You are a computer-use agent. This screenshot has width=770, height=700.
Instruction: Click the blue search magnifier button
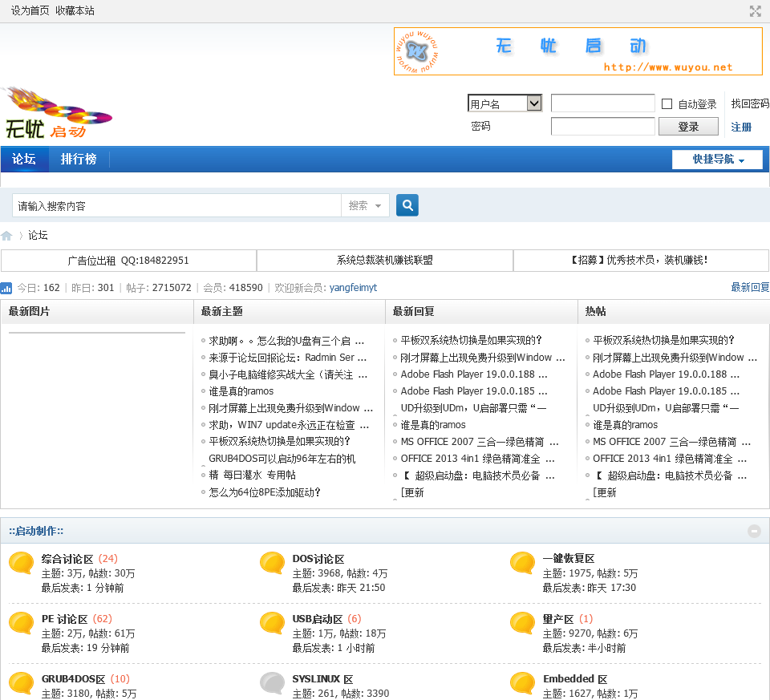point(407,205)
